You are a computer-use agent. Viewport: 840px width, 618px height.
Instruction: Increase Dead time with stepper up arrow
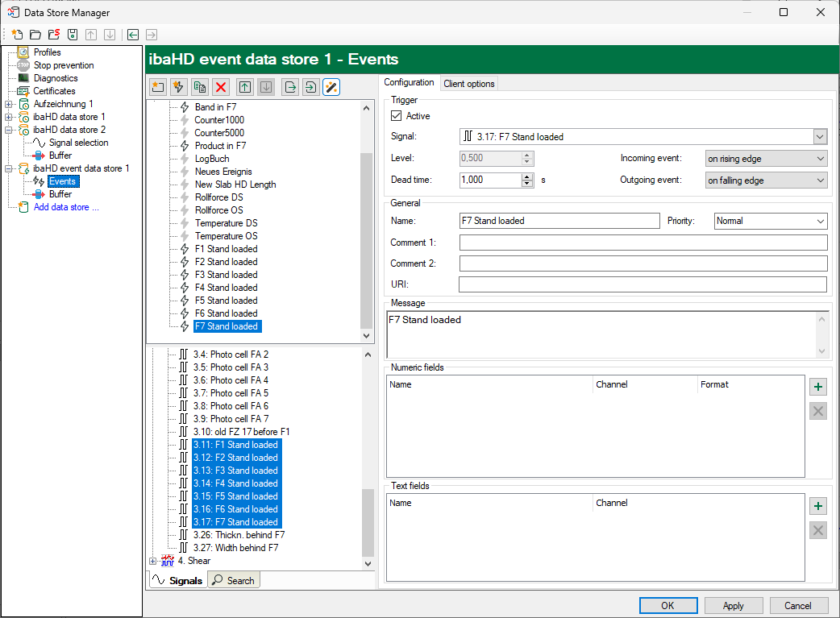tap(527, 176)
